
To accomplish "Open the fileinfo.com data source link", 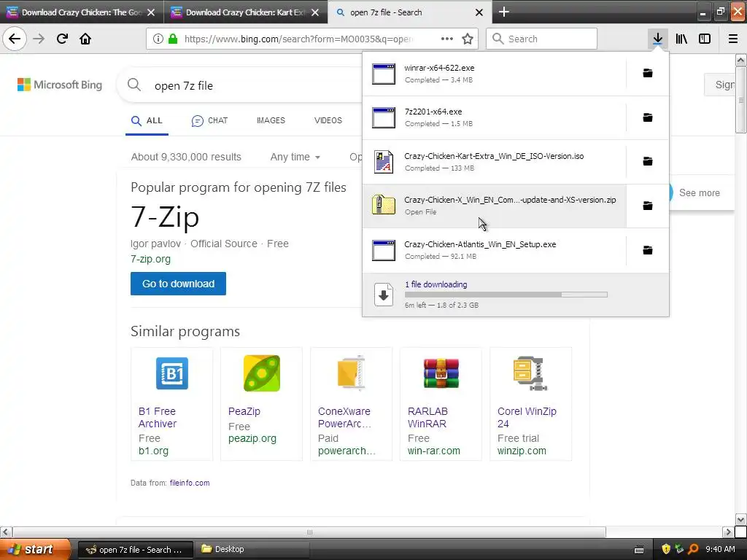I will [x=190, y=483].
